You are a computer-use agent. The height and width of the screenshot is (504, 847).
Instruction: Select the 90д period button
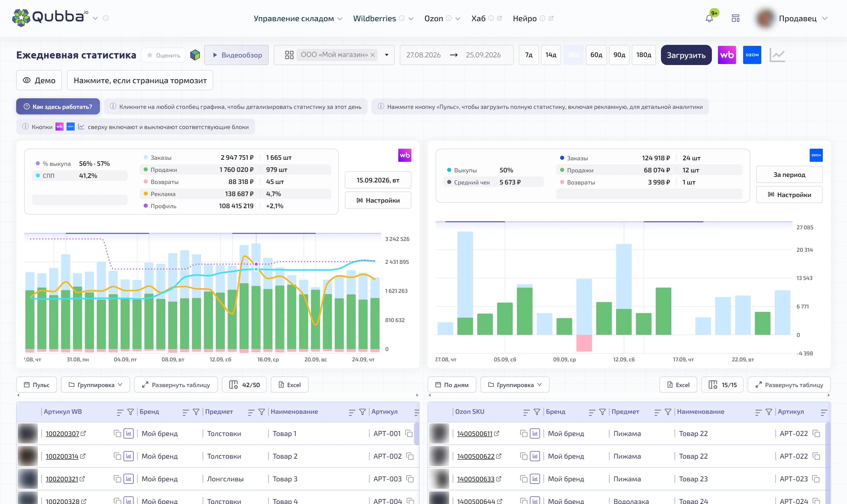click(619, 55)
